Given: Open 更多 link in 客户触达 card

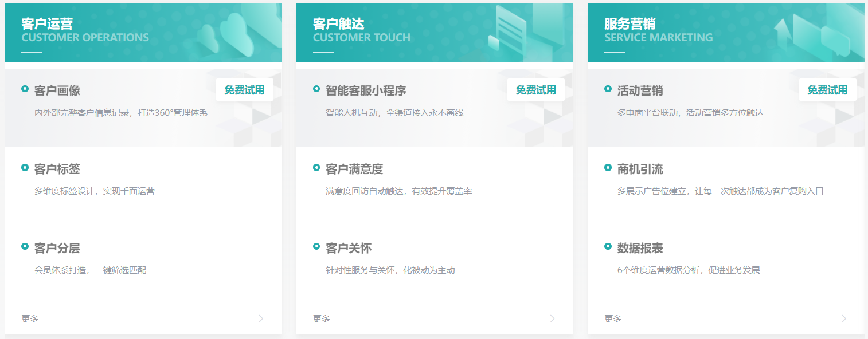Looking at the screenshot, I should pyautogui.click(x=322, y=318).
